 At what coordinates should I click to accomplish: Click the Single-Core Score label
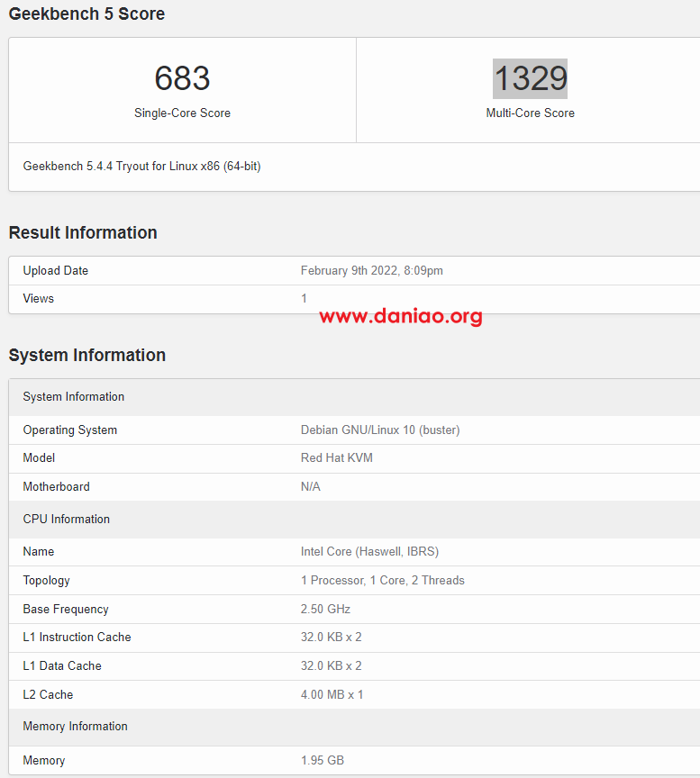[182, 113]
